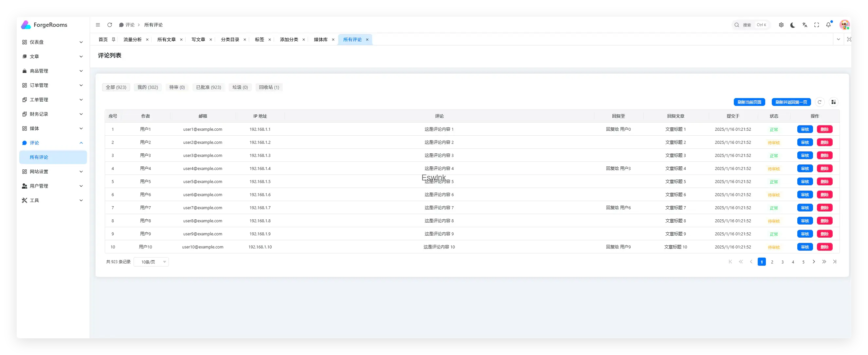Select the 回收站 (1) filter tab

coord(269,87)
